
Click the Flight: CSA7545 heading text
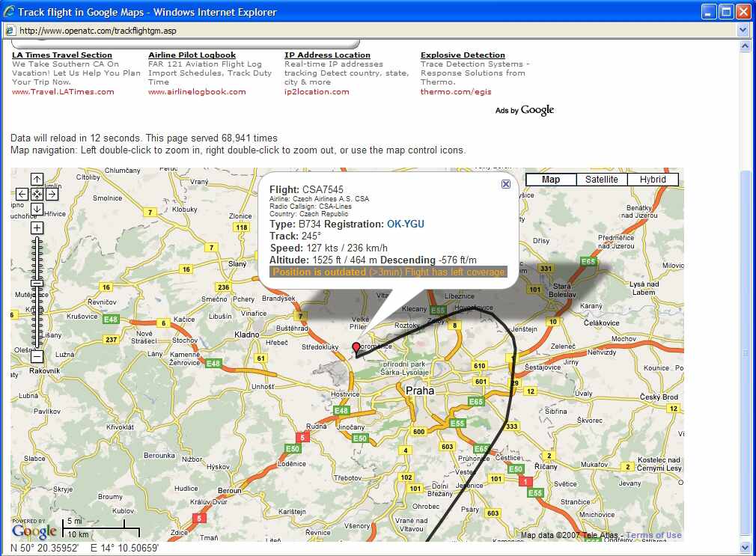pyautogui.click(x=306, y=189)
